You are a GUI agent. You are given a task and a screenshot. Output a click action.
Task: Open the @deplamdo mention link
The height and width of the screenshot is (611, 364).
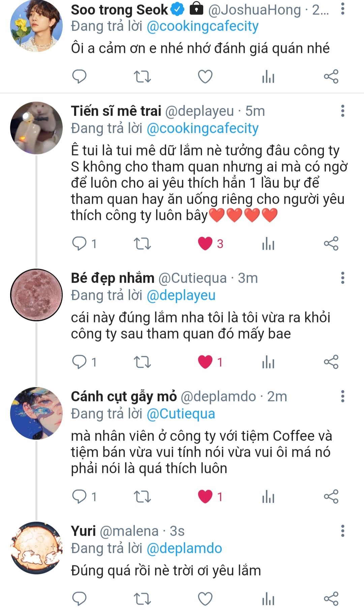click(x=184, y=548)
